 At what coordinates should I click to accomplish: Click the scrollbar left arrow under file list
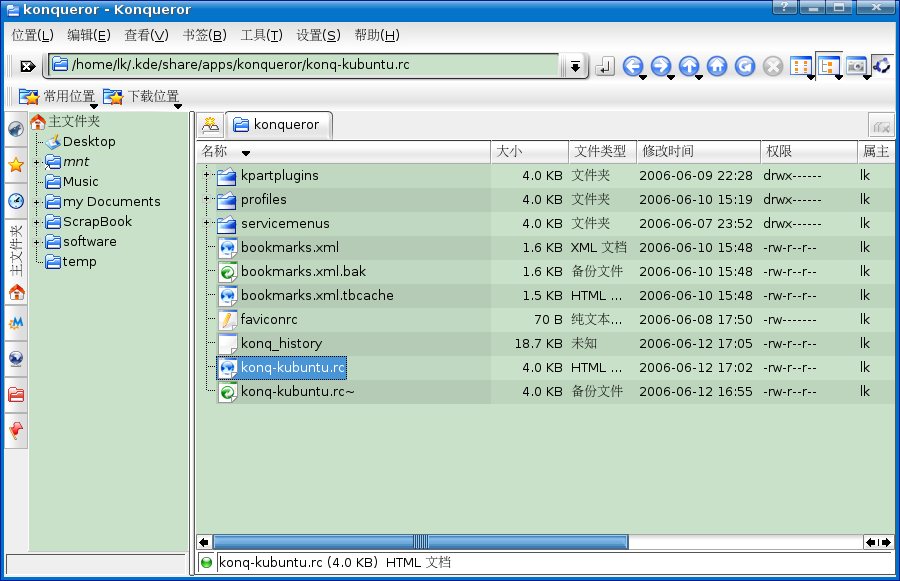[x=204, y=542]
